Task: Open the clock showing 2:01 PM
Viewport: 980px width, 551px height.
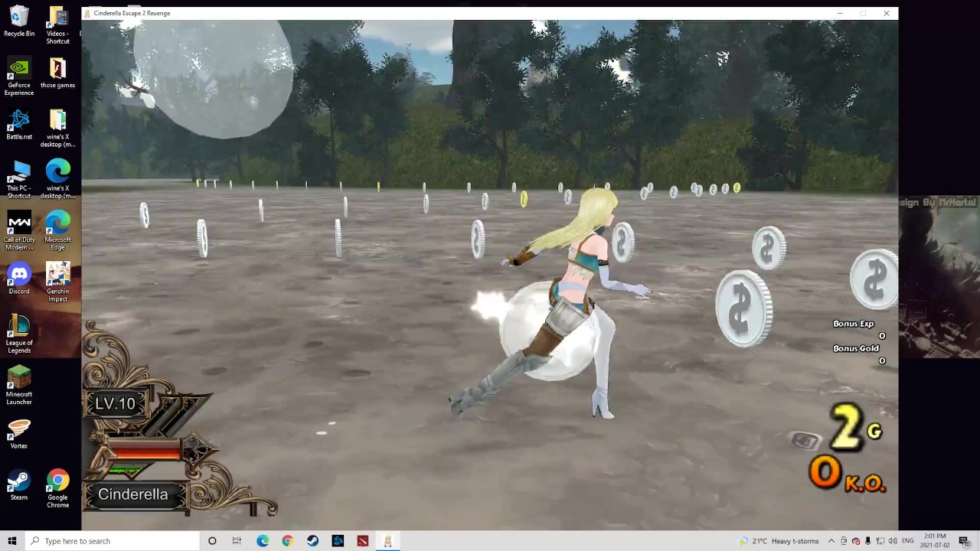Action: (935, 541)
